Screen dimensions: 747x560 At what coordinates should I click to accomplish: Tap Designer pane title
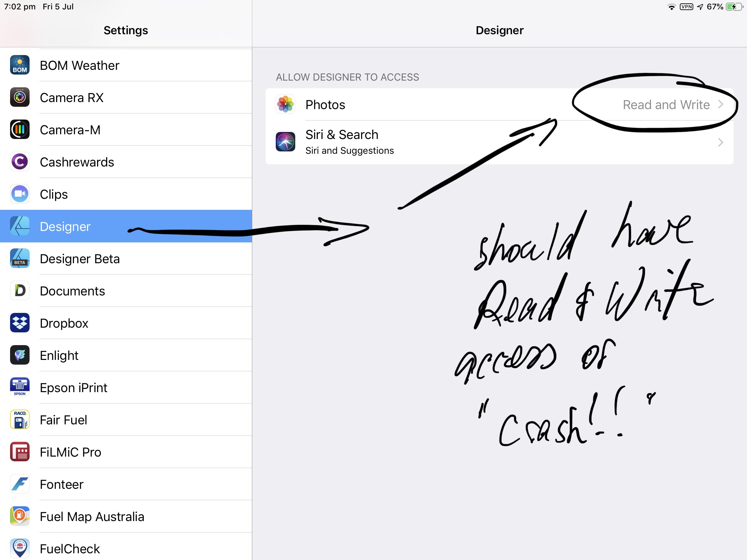point(499,30)
